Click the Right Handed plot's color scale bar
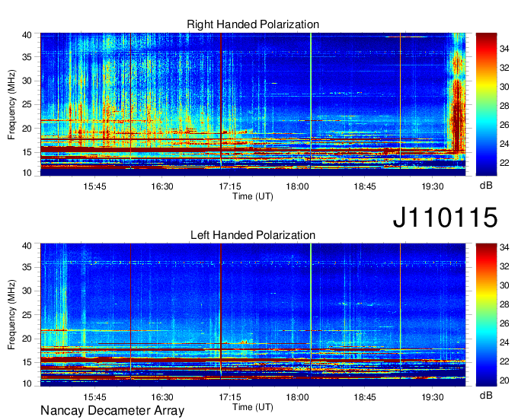This screenshot has width=518, height=420. 486,104
